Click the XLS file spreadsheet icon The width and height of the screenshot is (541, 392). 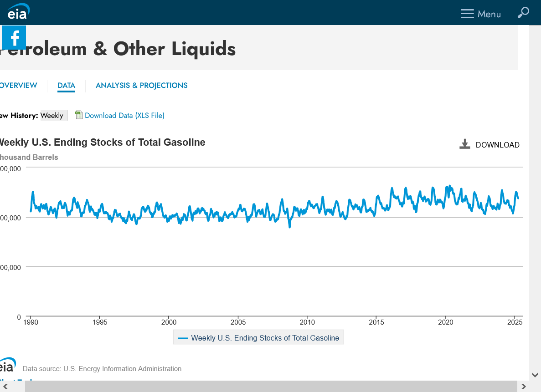pos(79,115)
